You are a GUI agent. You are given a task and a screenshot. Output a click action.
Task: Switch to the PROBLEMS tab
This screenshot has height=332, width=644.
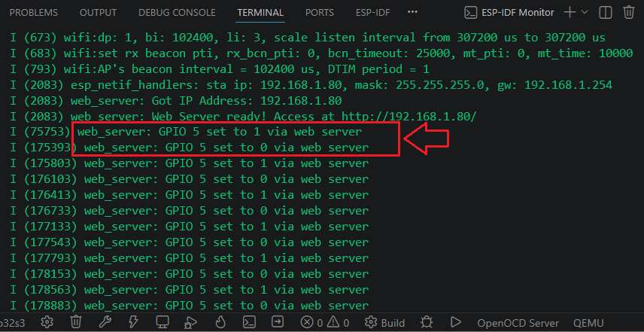click(x=34, y=13)
